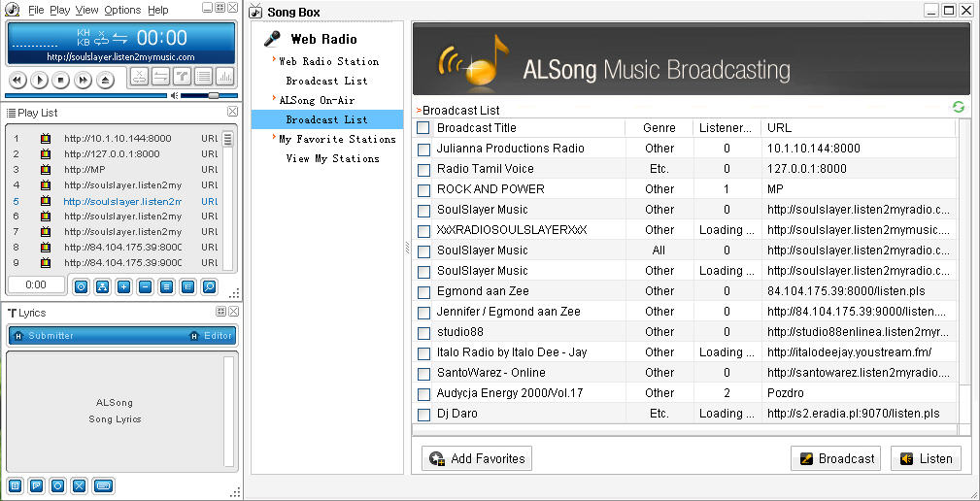This screenshot has height=501, width=980.
Task: Click the Add Favorites button
Action: pos(477,458)
